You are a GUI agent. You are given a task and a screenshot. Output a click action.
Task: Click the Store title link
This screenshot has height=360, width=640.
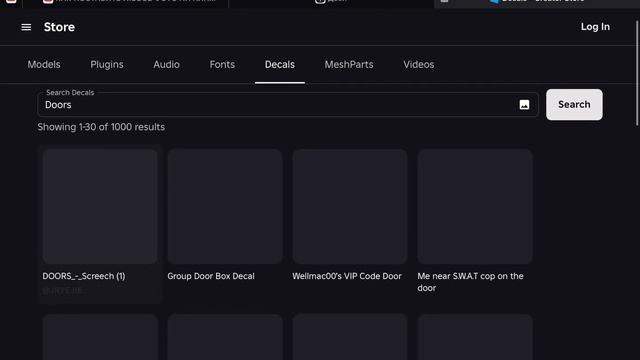(59, 27)
